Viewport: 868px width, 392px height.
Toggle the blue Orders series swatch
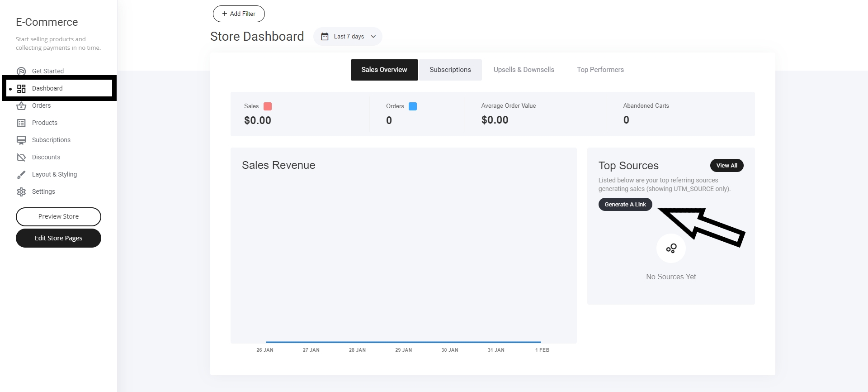pyautogui.click(x=413, y=106)
